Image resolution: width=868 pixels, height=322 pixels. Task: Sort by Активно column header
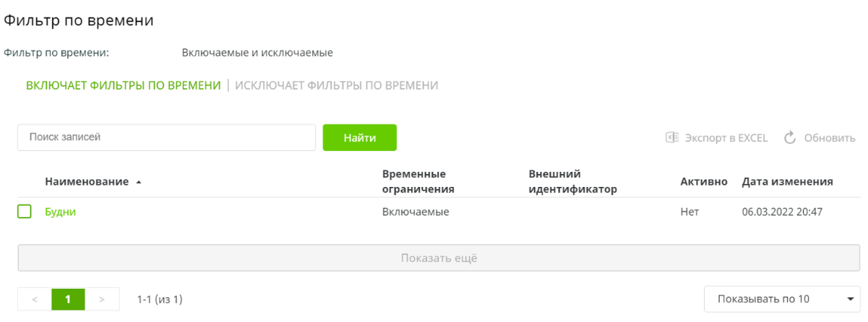(703, 181)
